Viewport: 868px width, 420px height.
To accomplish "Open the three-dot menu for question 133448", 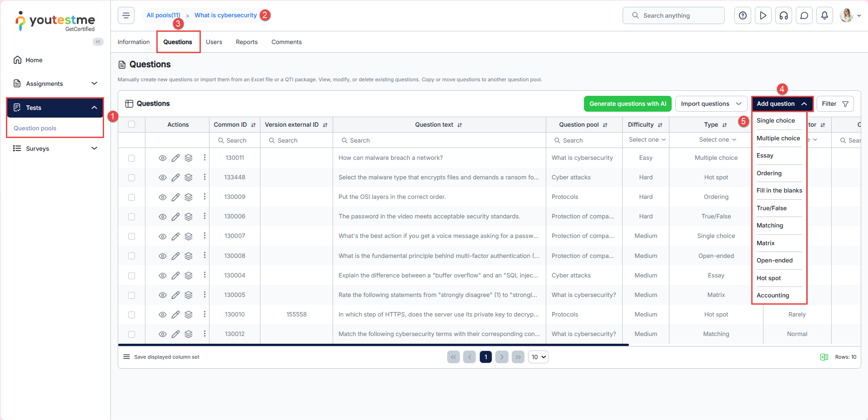I will 205,177.
